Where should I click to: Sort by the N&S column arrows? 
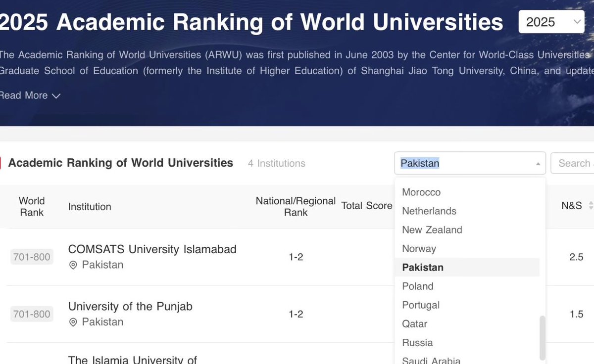click(x=591, y=206)
